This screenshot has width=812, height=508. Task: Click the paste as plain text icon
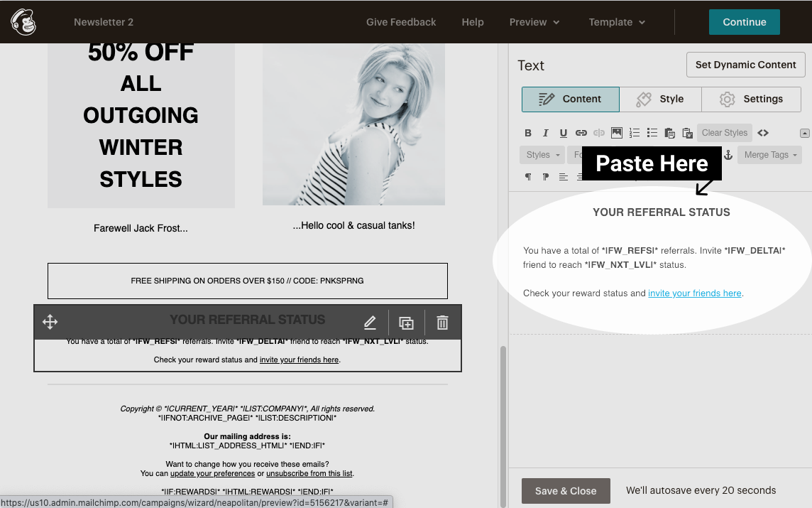(x=669, y=133)
